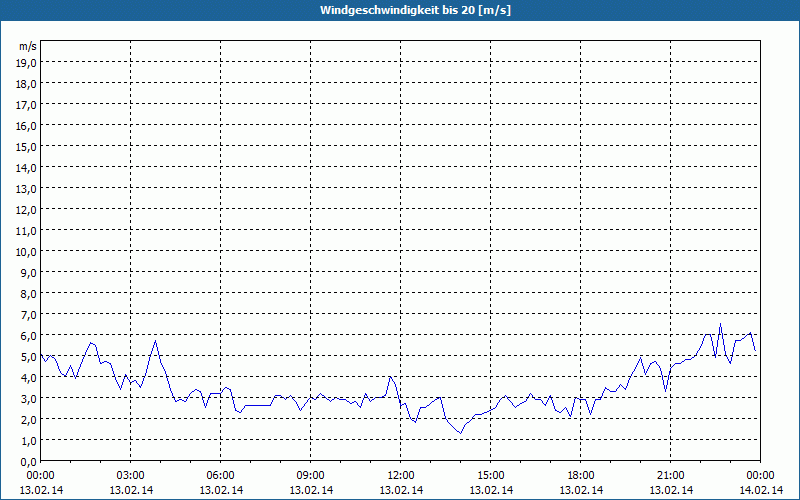Image resolution: width=800 pixels, height=500 pixels.
Task: Select the 10,0 y-axis label
Action: click(27, 252)
